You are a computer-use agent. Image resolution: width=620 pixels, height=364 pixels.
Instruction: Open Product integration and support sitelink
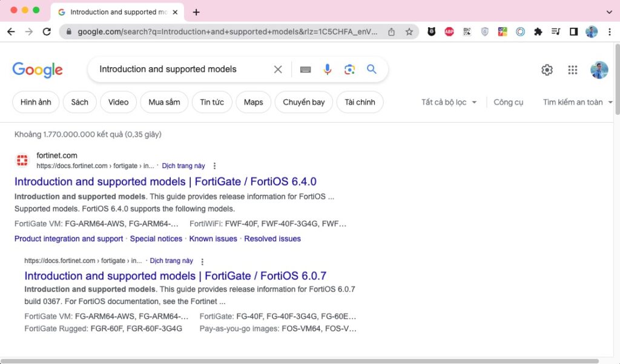point(69,239)
